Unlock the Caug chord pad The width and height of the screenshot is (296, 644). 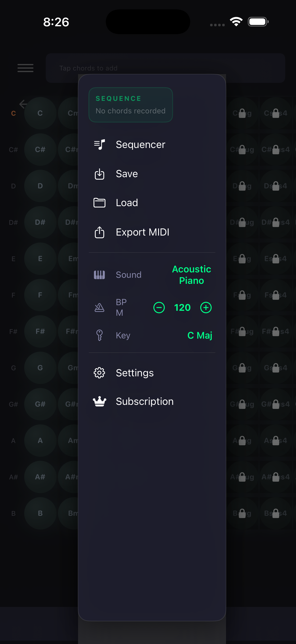coord(243,113)
